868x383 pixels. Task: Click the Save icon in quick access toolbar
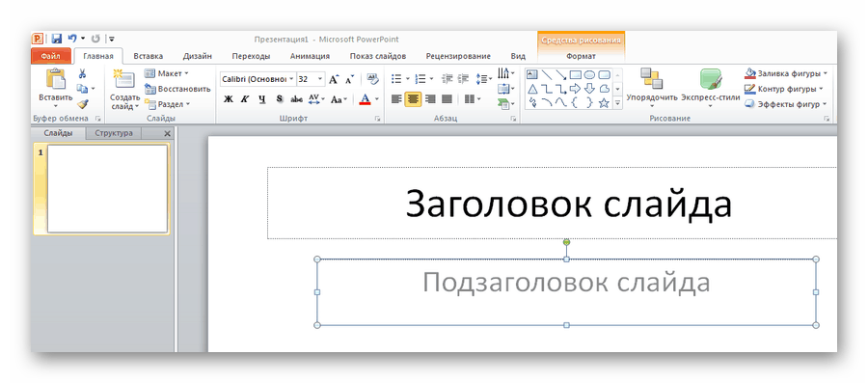(57, 39)
